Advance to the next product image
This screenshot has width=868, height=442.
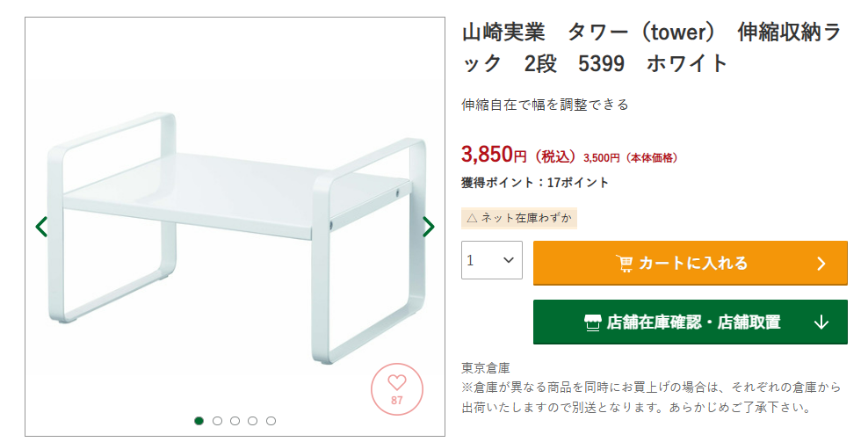[428, 227]
